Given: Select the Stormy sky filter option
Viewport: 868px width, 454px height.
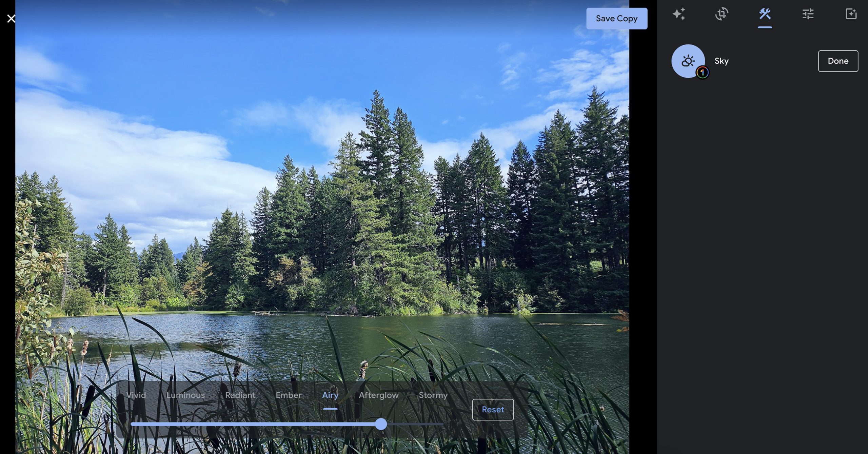Looking at the screenshot, I should [433, 395].
